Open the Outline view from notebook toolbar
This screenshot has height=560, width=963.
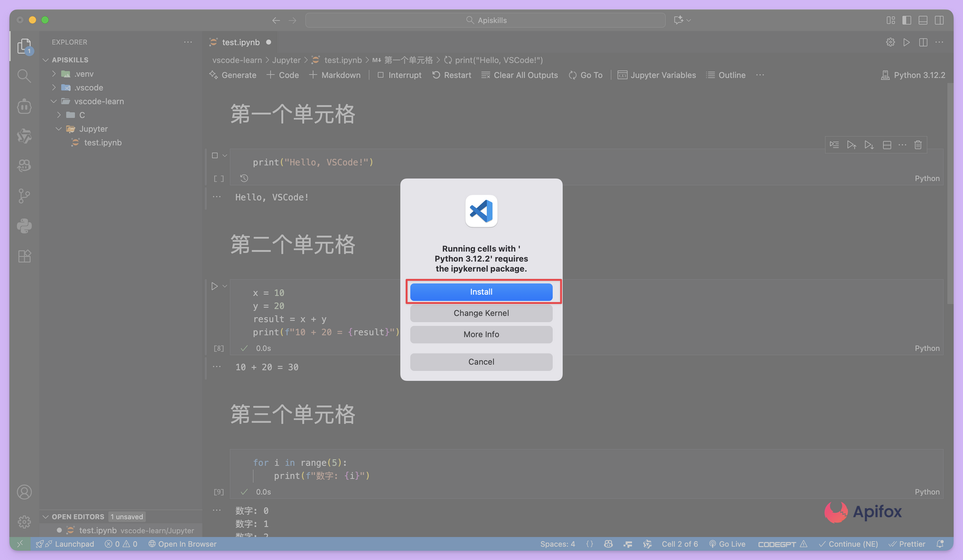[726, 75]
